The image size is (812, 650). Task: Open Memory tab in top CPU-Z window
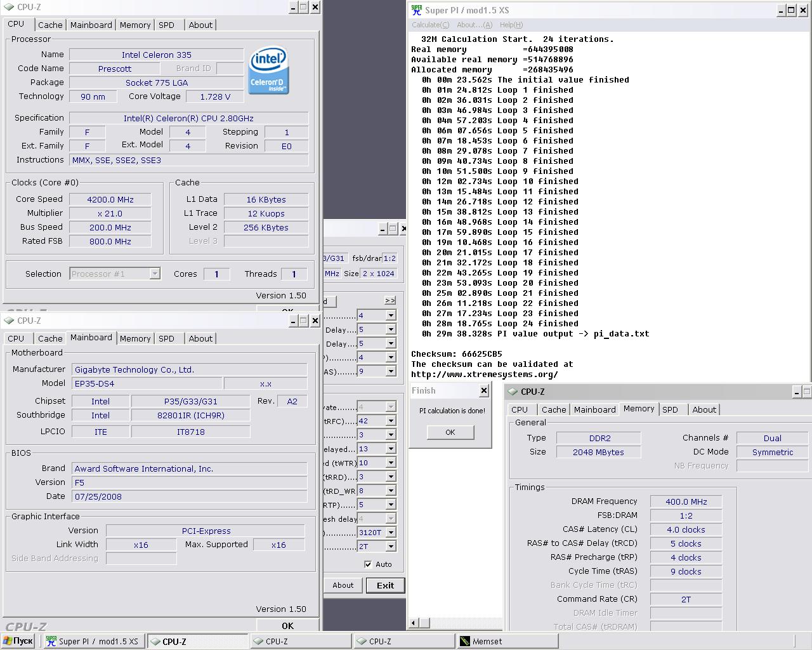click(135, 25)
